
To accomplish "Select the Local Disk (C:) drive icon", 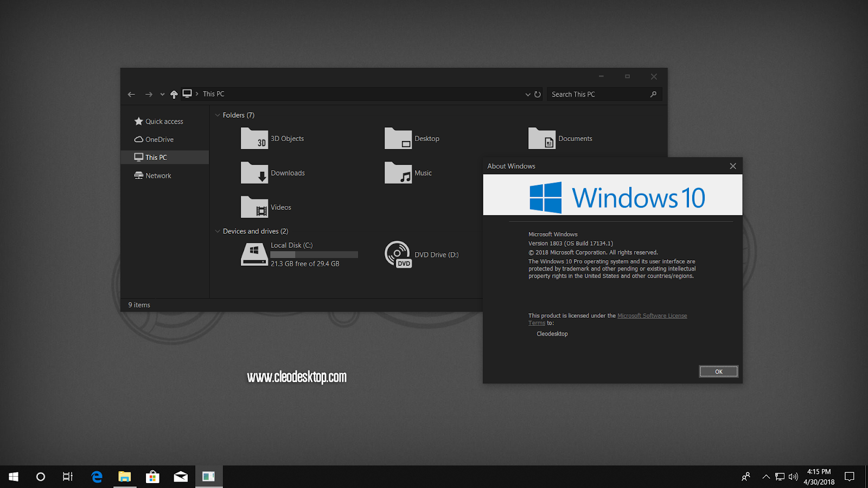I will pyautogui.click(x=254, y=254).
